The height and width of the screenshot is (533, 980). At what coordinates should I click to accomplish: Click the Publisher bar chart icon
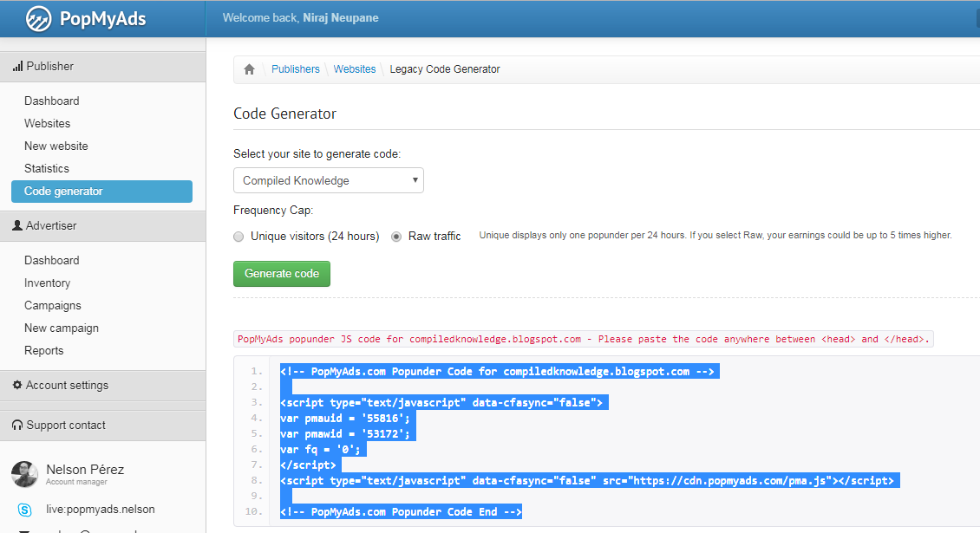tap(17, 66)
